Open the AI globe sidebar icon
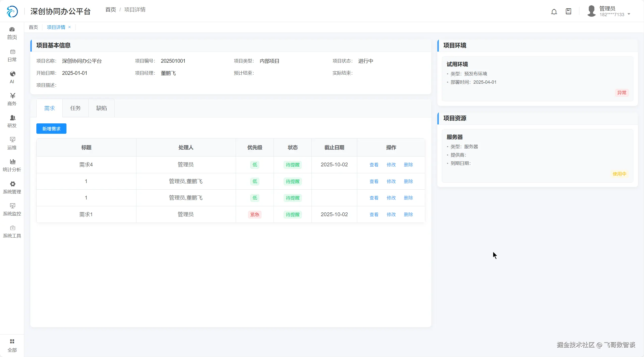This screenshot has width=644, height=357. click(x=12, y=74)
